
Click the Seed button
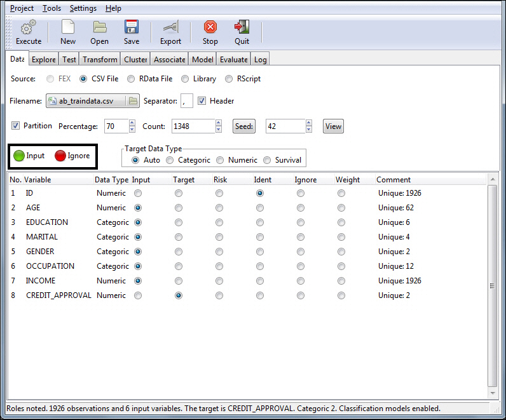pyautogui.click(x=244, y=126)
